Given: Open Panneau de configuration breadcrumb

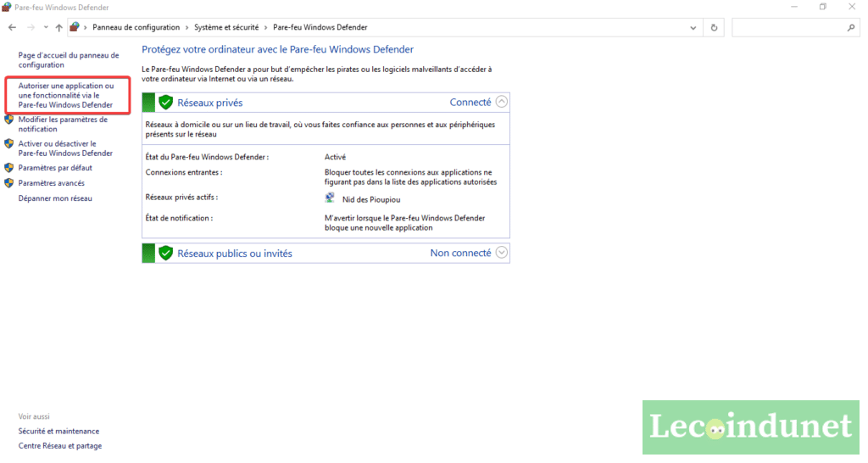Looking at the screenshot, I should (136, 27).
